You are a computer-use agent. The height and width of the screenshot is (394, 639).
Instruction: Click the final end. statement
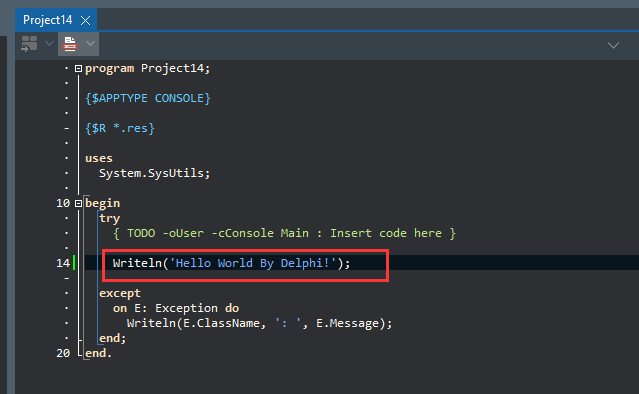[x=98, y=353]
